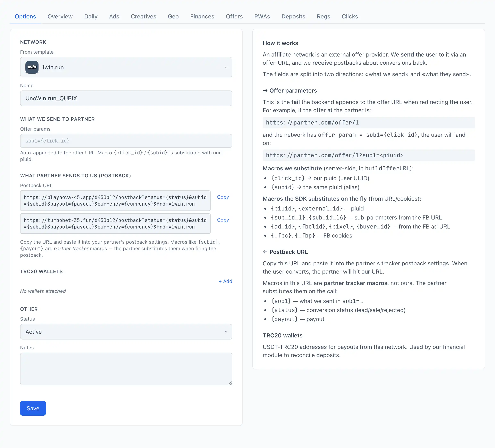Viewport: 495px width, 448px height.
Task: Copy the turbobet-35.fun postback URL
Action: coord(223,220)
